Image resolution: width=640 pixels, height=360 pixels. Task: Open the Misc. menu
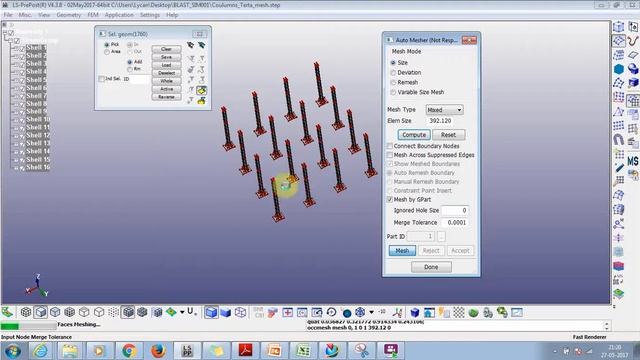click(25, 15)
